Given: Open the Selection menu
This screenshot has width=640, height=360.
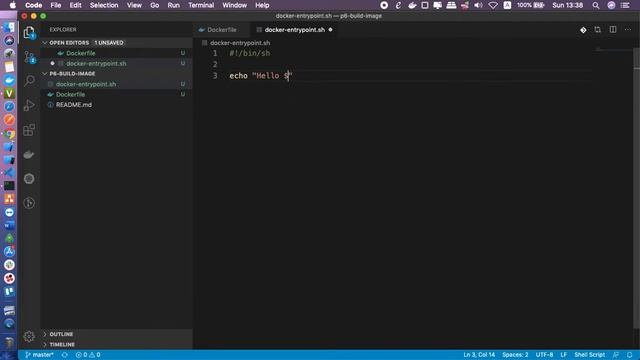Looking at the screenshot, I should (x=104, y=5).
